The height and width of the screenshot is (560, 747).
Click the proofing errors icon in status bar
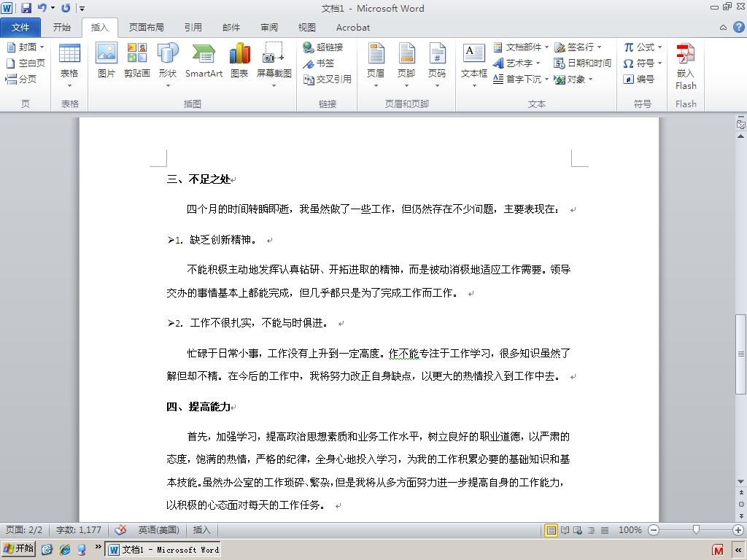coord(121,529)
